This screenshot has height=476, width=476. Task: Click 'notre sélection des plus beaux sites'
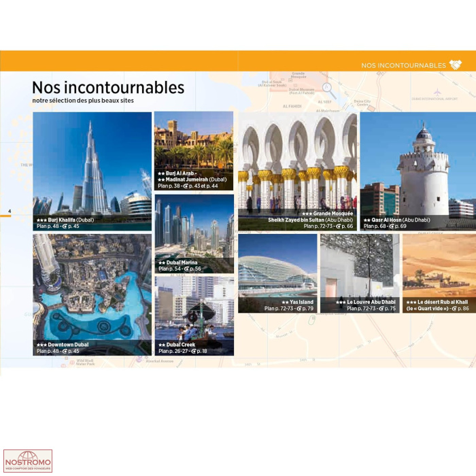point(83,101)
